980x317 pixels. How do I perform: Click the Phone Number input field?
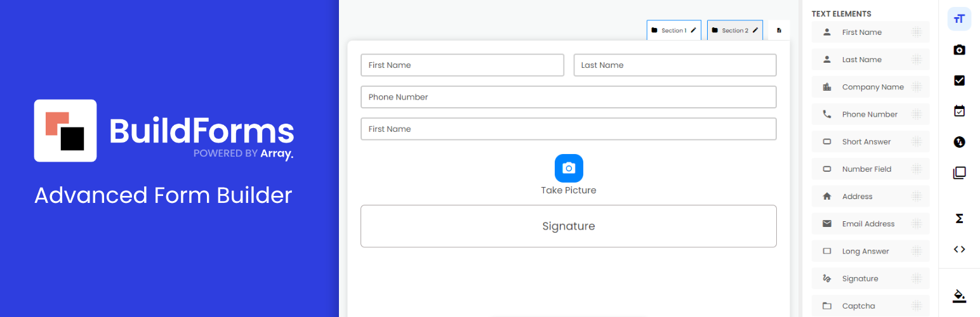[x=569, y=97]
